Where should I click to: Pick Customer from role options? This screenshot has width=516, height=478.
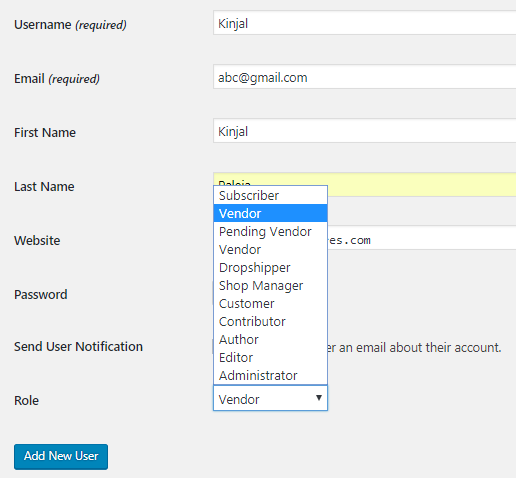[270, 303]
